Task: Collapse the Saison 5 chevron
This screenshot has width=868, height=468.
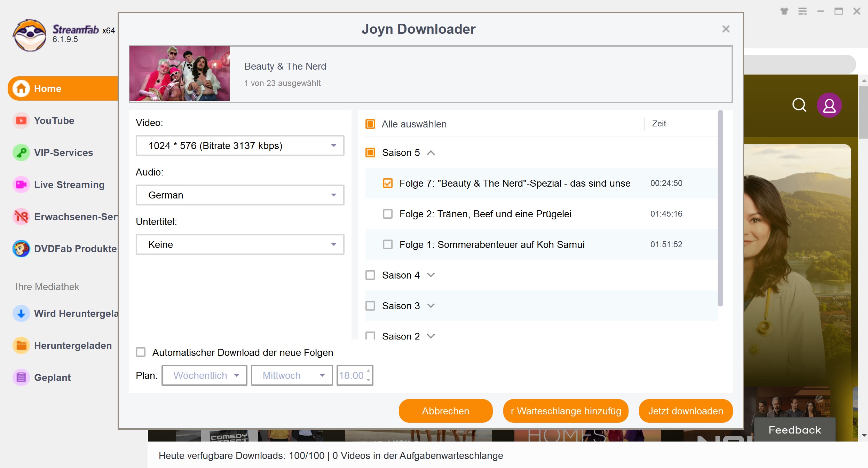Action: (x=431, y=153)
